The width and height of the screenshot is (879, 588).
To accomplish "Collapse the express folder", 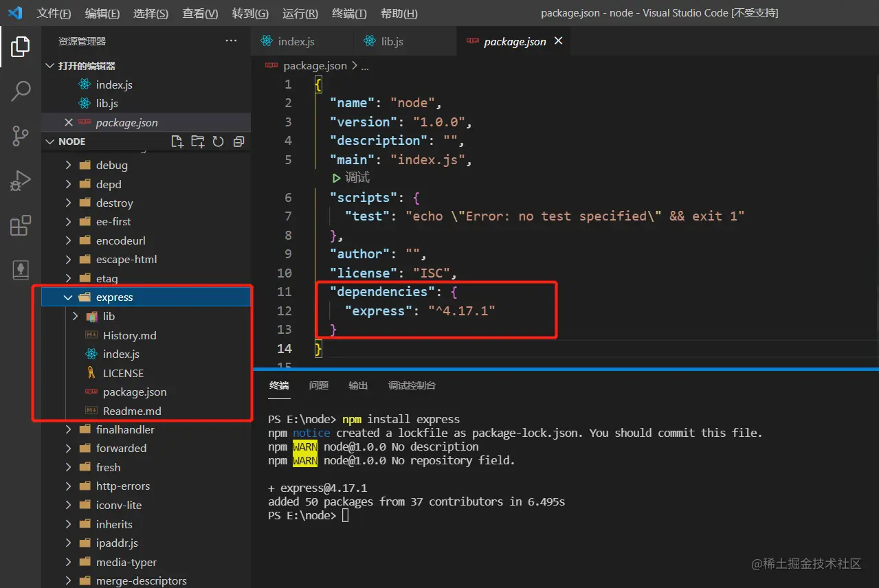I will point(68,297).
